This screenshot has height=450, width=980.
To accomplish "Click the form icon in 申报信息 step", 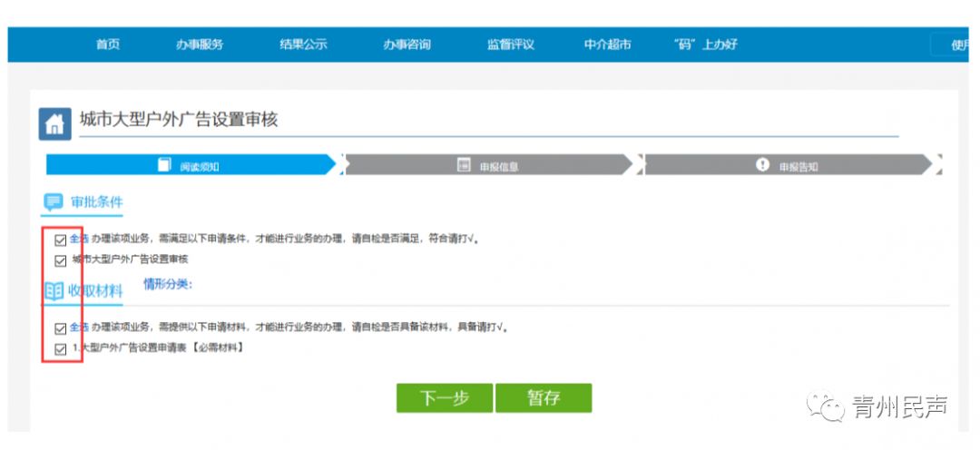I will [464, 165].
